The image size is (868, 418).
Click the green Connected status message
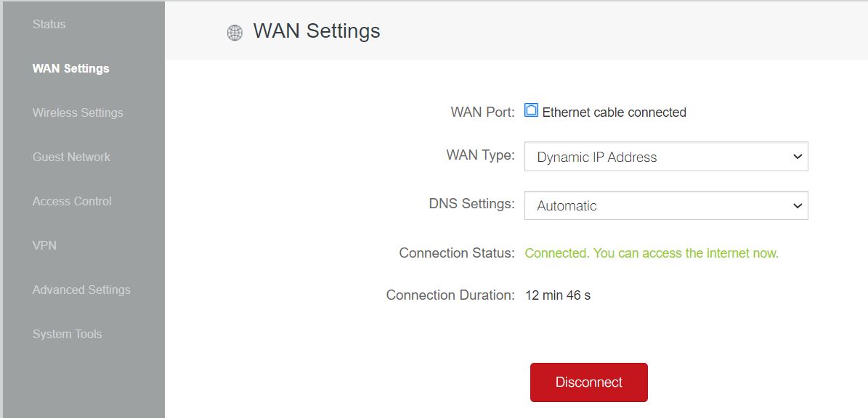[x=651, y=253]
